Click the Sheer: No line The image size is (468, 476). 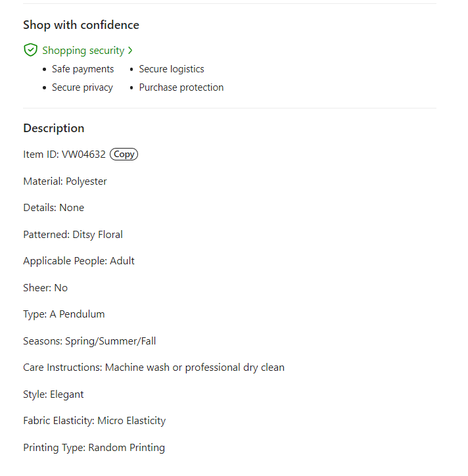click(x=45, y=288)
